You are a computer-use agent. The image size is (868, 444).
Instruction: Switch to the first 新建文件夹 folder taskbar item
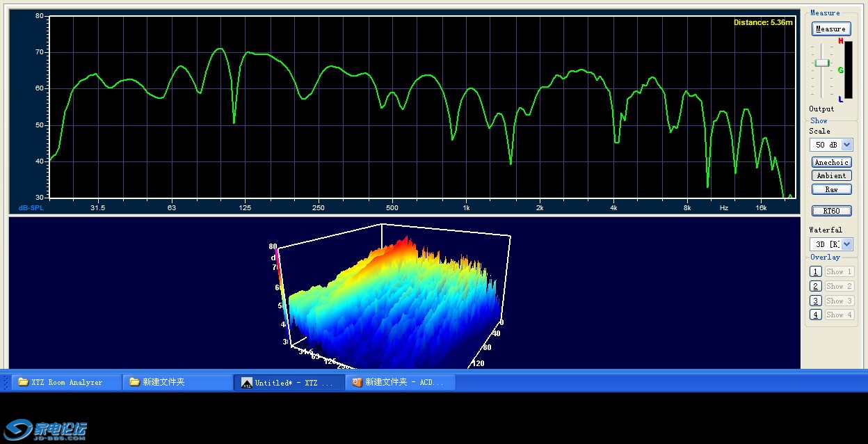(x=178, y=382)
